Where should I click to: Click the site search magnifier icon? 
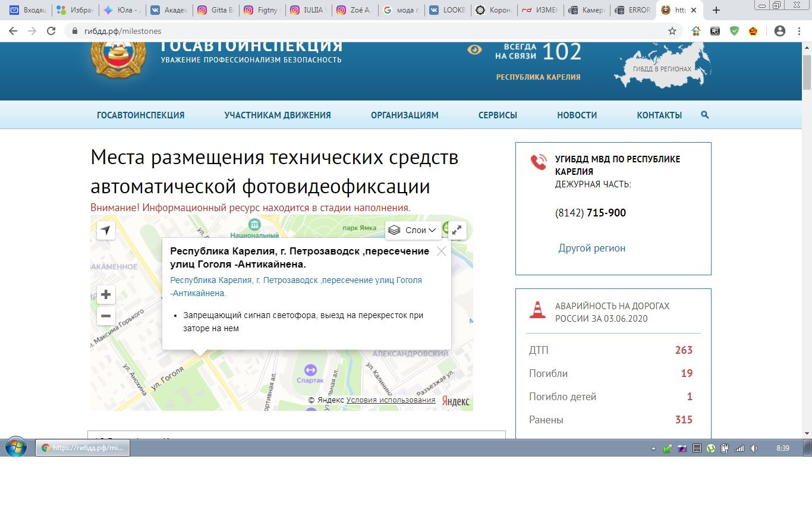point(705,115)
